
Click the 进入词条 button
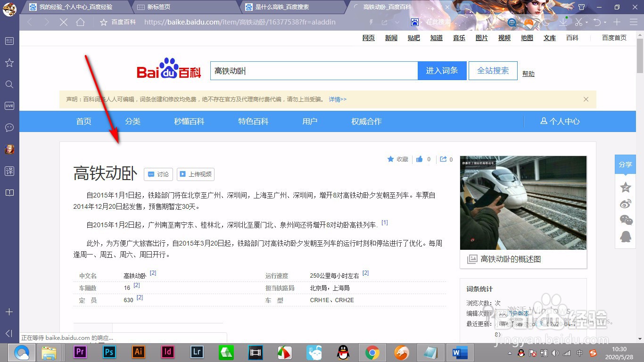(x=442, y=71)
